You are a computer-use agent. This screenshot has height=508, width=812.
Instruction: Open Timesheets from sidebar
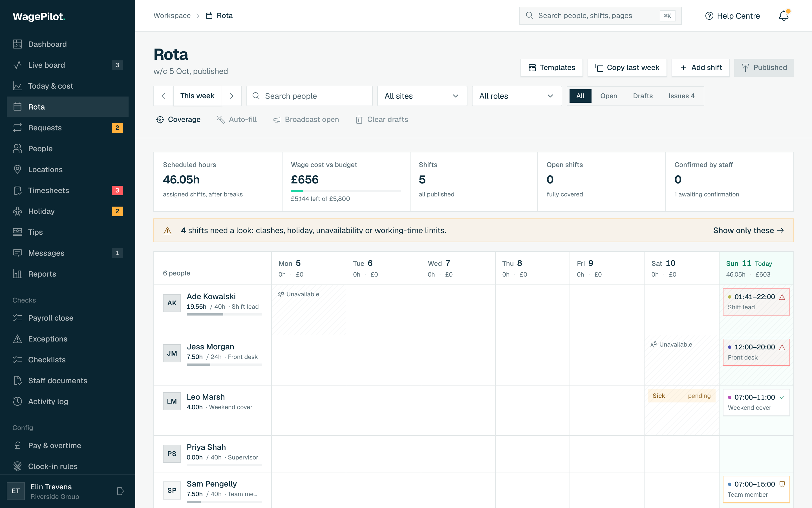tap(67, 190)
